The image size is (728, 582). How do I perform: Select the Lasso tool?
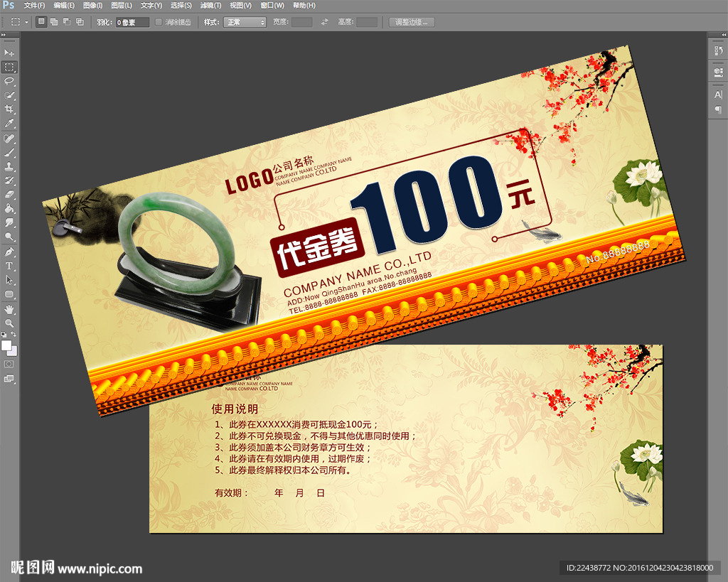tap(9, 81)
